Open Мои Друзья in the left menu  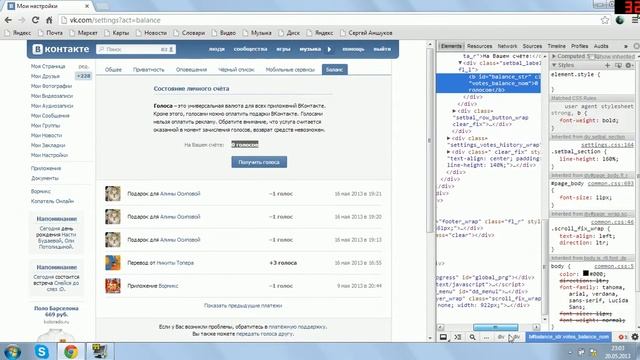click(45, 76)
